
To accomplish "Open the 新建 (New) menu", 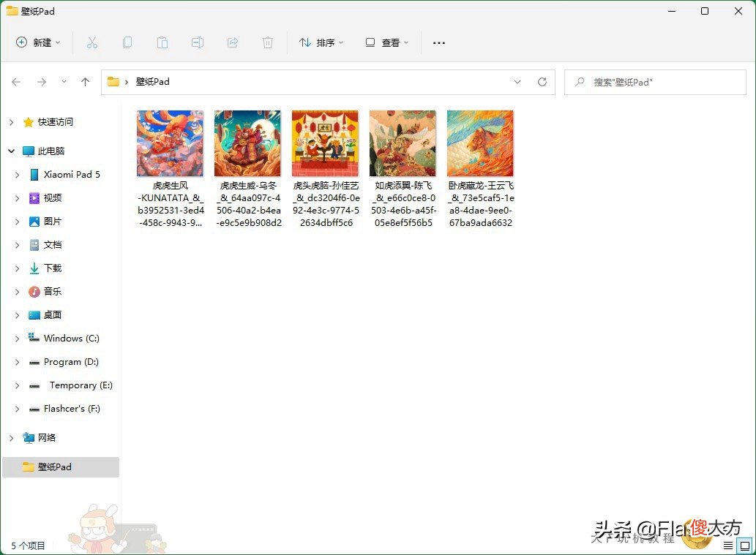I will point(38,42).
